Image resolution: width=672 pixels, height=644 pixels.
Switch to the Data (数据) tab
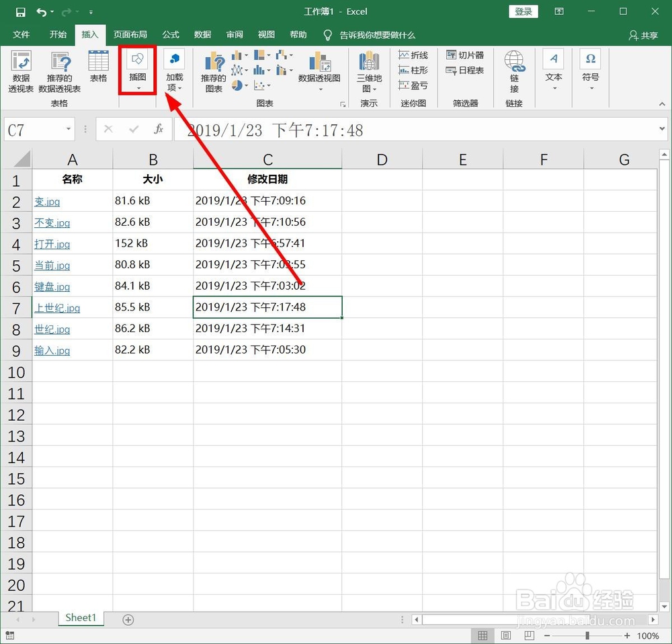tap(202, 35)
